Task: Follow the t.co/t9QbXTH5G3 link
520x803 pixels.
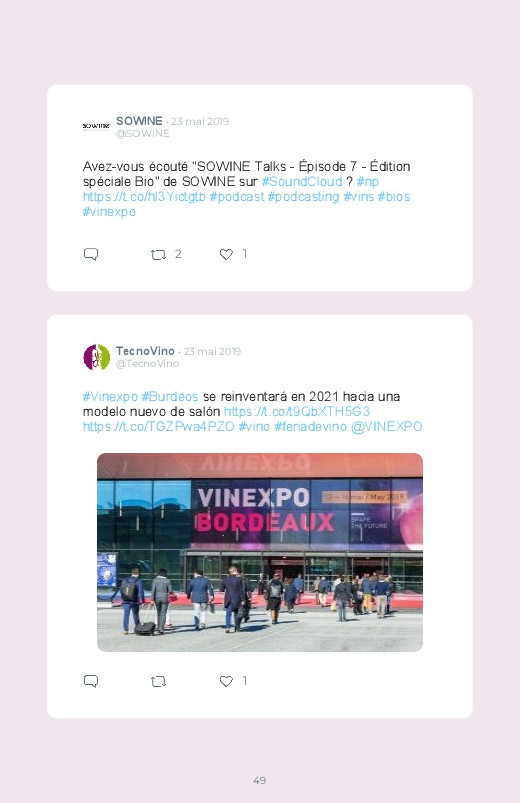Action: [x=297, y=412]
